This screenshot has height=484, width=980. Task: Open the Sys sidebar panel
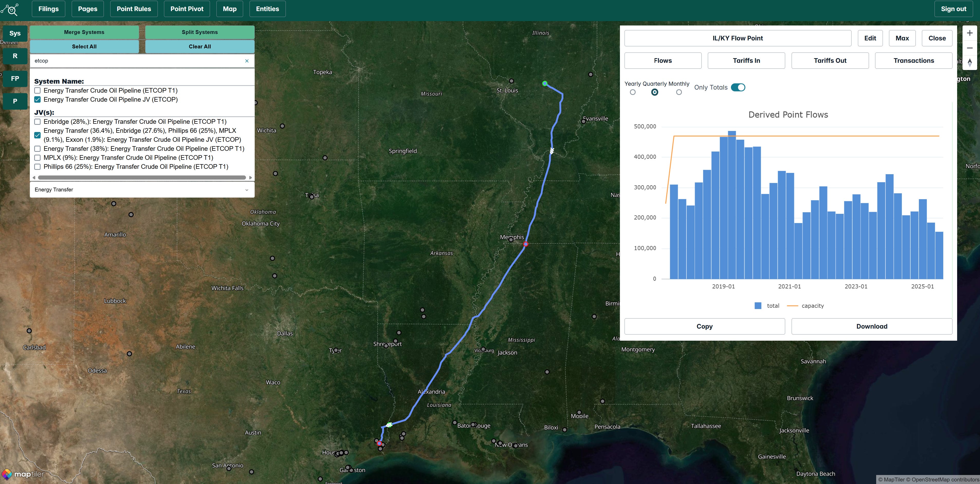click(x=15, y=33)
